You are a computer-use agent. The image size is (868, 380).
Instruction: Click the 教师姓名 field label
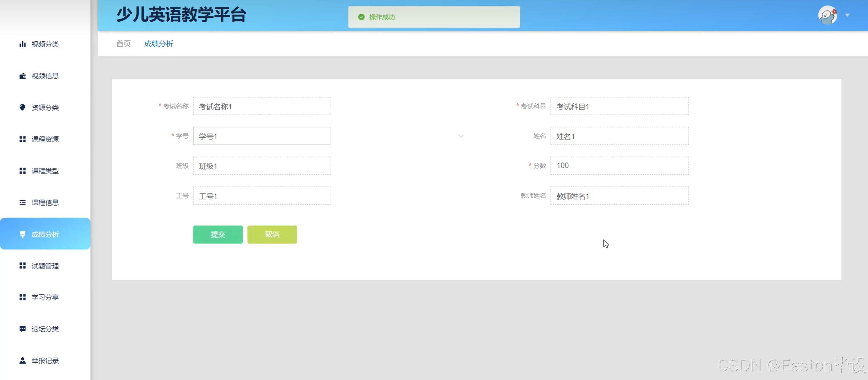[x=533, y=196]
